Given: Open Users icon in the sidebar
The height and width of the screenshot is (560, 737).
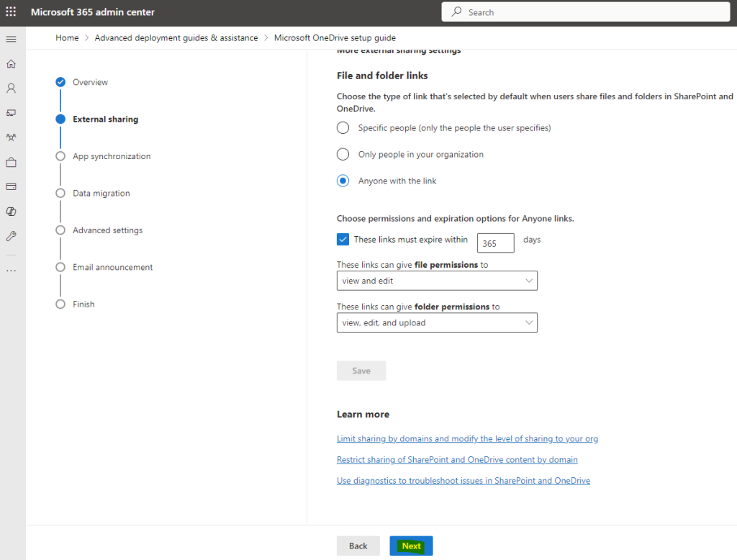Looking at the screenshot, I should [11, 88].
